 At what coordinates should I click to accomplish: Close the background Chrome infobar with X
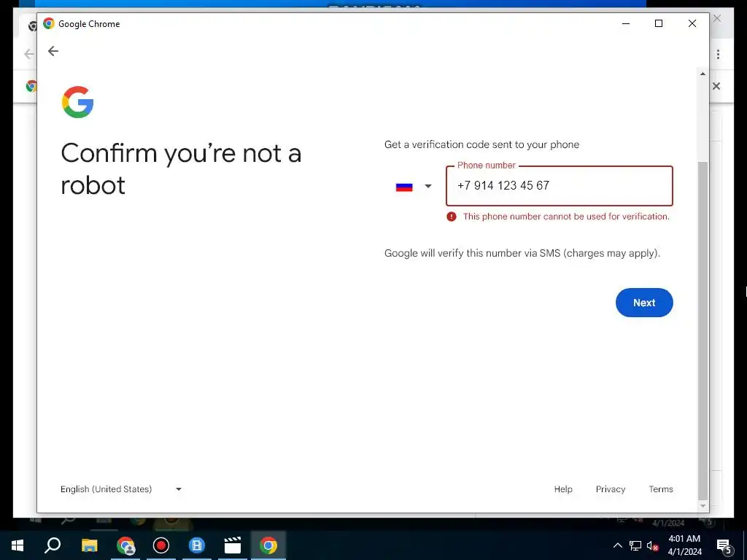pos(716,86)
